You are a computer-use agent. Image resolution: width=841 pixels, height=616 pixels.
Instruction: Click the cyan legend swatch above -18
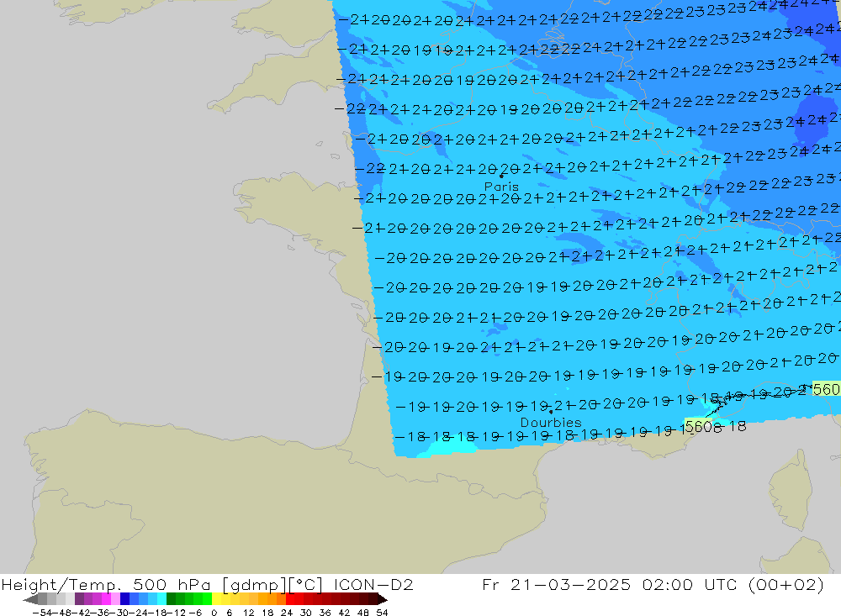161,599
